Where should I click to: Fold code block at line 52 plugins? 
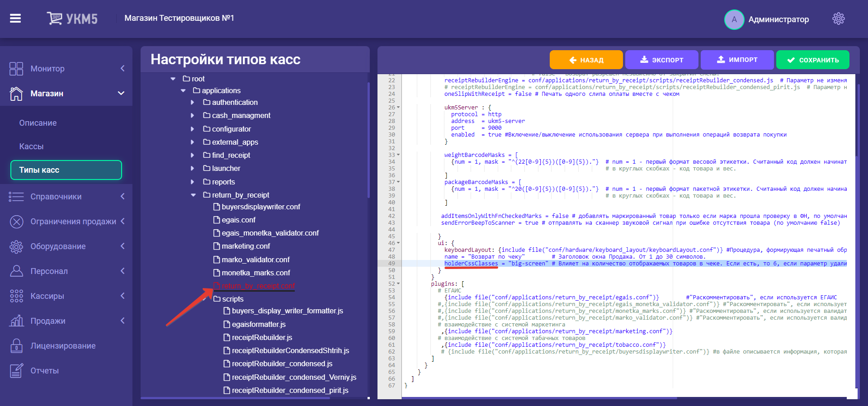(398, 284)
